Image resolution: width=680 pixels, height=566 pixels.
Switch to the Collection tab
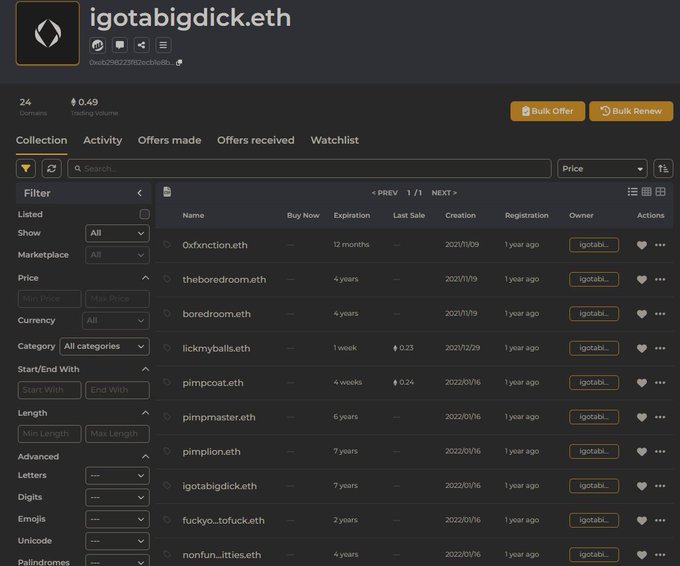click(42, 141)
